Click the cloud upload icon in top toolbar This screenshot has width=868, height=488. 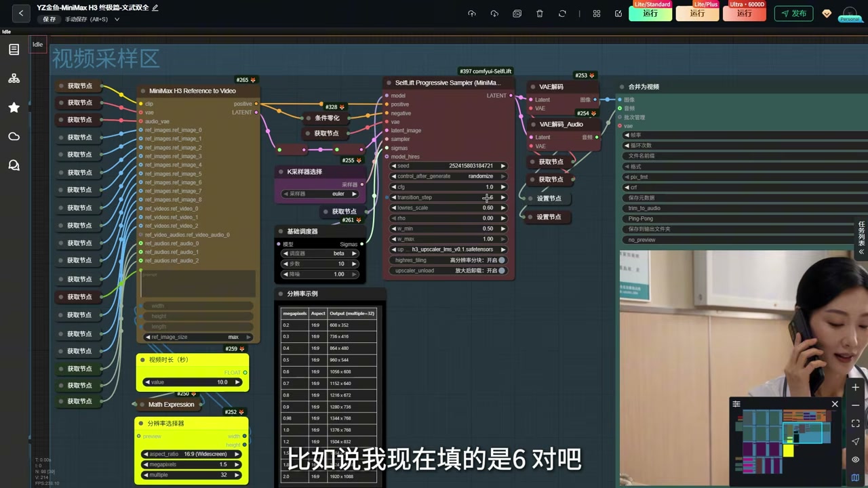coord(472,14)
